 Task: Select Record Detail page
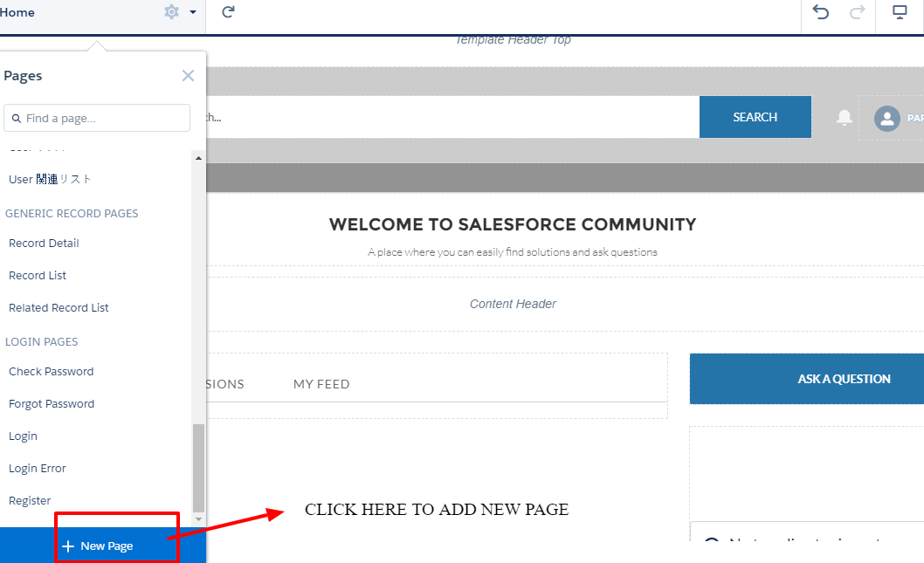(44, 244)
